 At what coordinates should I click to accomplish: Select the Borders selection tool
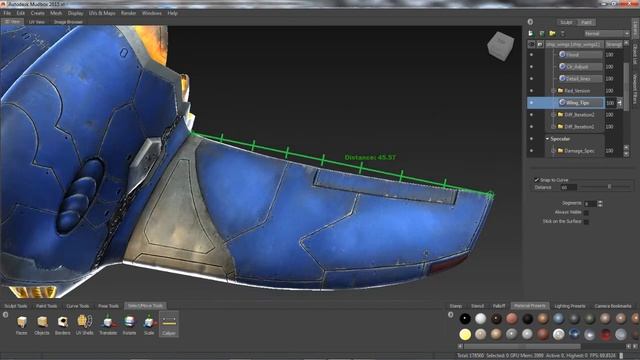point(62,324)
